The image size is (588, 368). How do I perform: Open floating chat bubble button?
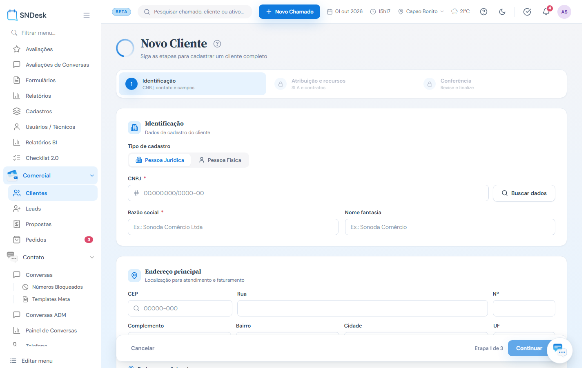559,350
